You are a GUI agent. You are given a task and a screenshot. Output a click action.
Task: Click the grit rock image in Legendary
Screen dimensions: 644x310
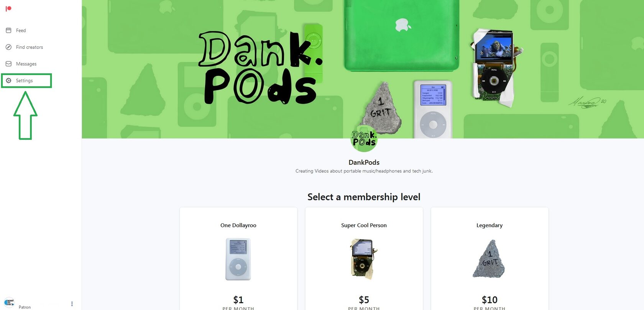(x=489, y=259)
